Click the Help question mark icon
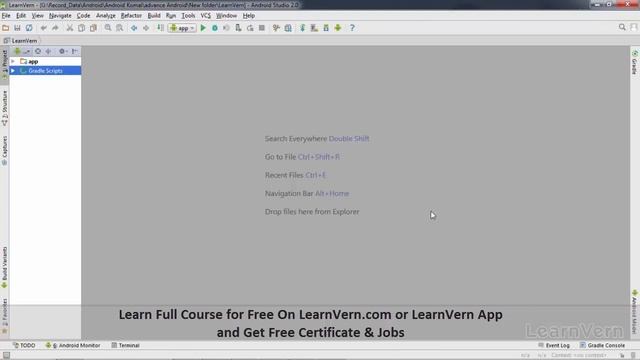This screenshot has height=360, width=640. click(352, 28)
